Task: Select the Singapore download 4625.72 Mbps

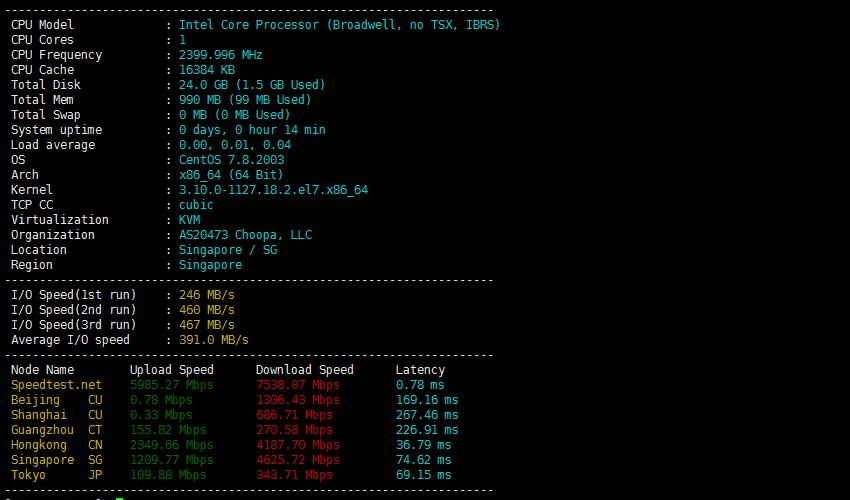Action: coord(298,460)
